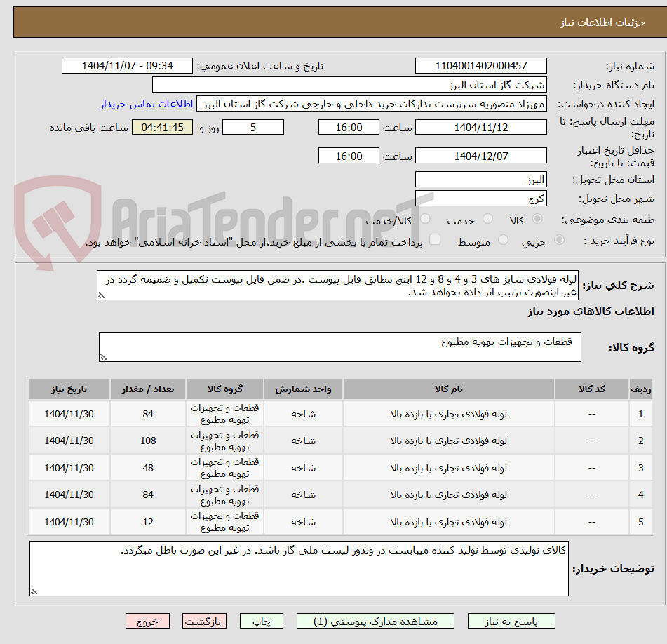The width and height of the screenshot is (667, 644).
Task: Click the گروه کالا text area
Action: (340, 347)
